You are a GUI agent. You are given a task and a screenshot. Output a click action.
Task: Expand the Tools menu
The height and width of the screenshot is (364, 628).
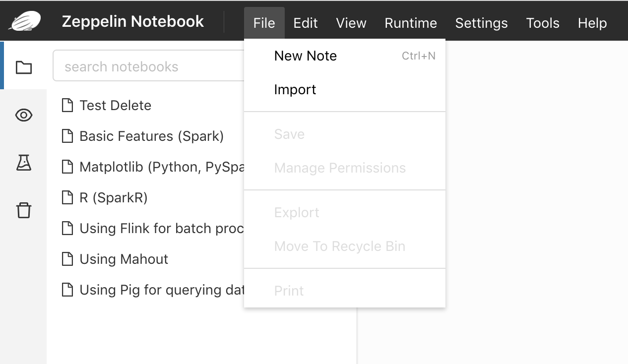coord(543,23)
